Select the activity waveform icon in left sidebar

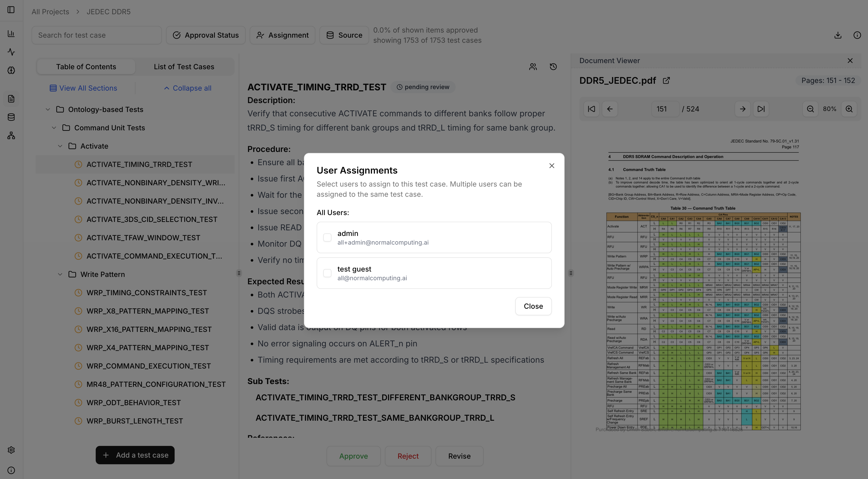(11, 52)
